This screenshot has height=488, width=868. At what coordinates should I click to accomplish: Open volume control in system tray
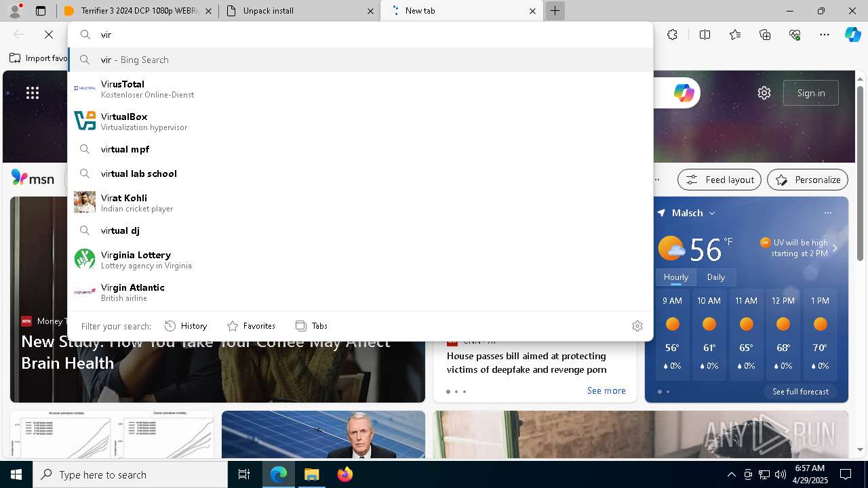[781, 474]
